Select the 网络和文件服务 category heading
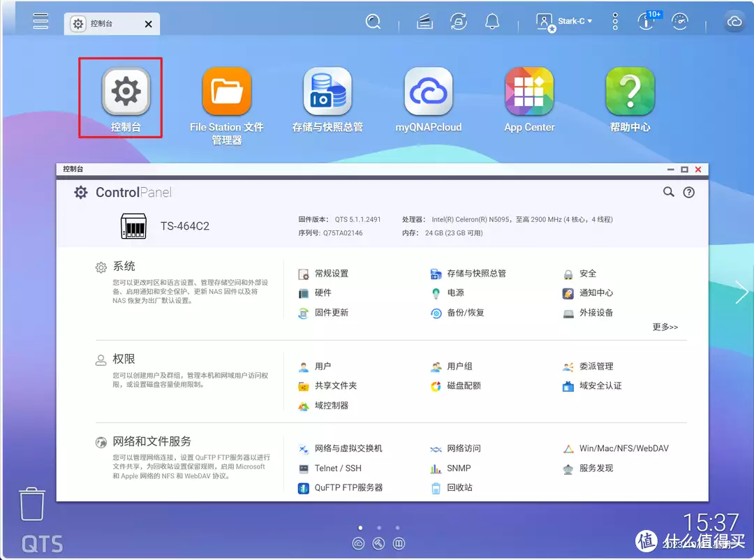The height and width of the screenshot is (560, 754). point(151,441)
